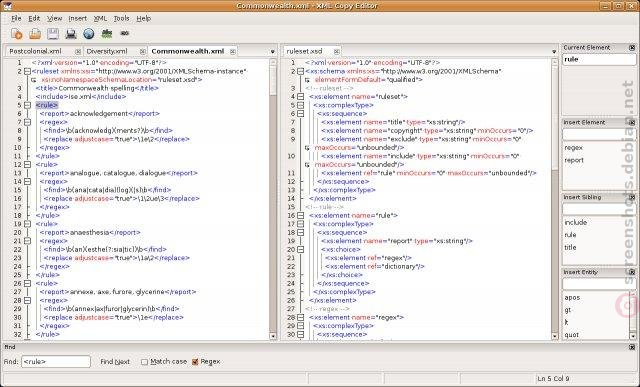Create a new document with toolbar icon
The height and width of the screenshot is (387, 640).
17,34
